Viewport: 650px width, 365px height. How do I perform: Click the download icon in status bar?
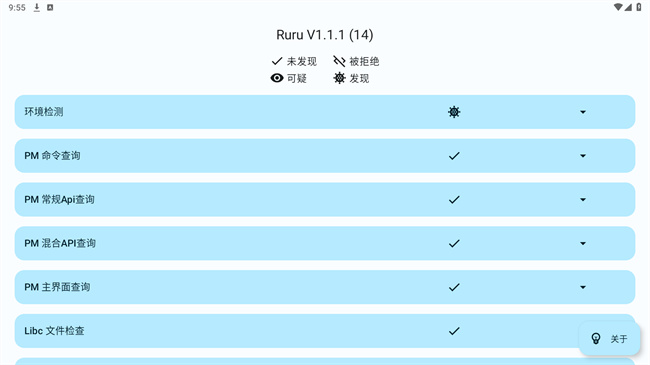(x=37, y=7)
